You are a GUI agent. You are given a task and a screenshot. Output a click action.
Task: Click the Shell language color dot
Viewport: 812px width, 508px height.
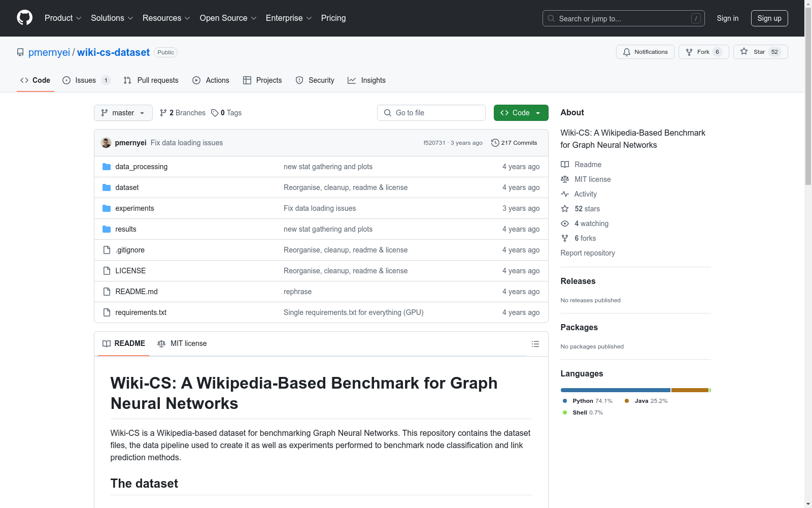[565, 412]
